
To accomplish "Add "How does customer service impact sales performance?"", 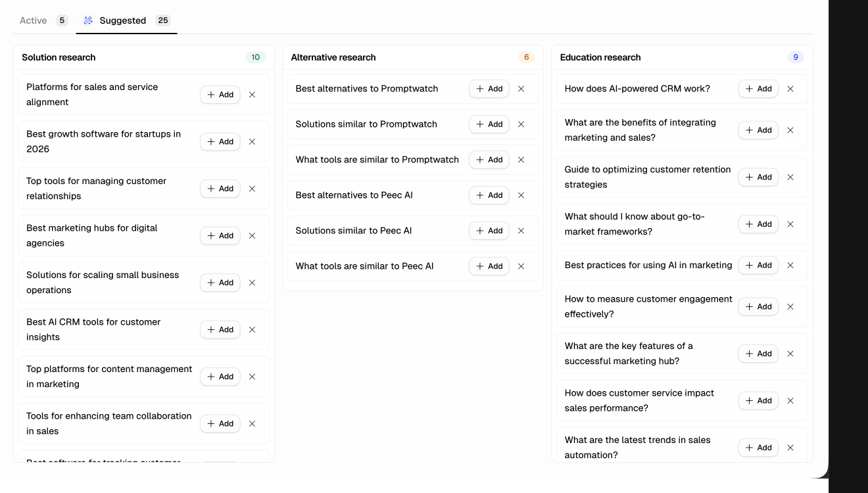I will click(758, 400).
